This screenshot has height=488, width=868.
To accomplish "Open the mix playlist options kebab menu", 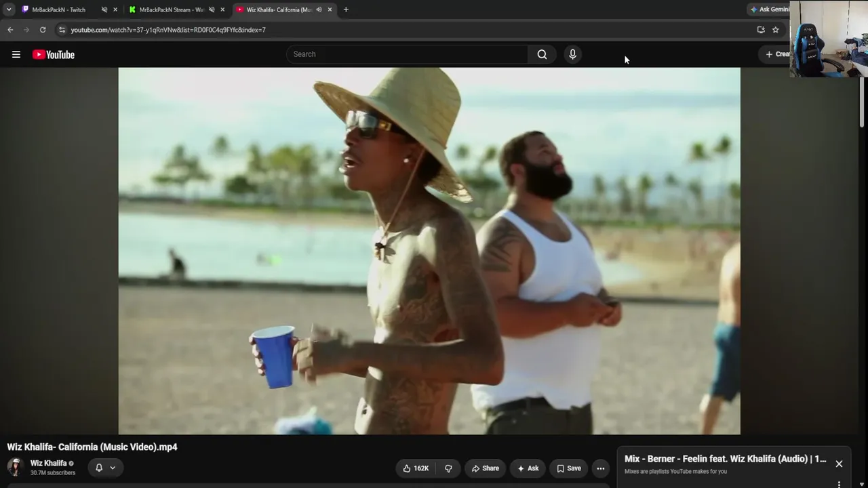I will pos(839,484).
